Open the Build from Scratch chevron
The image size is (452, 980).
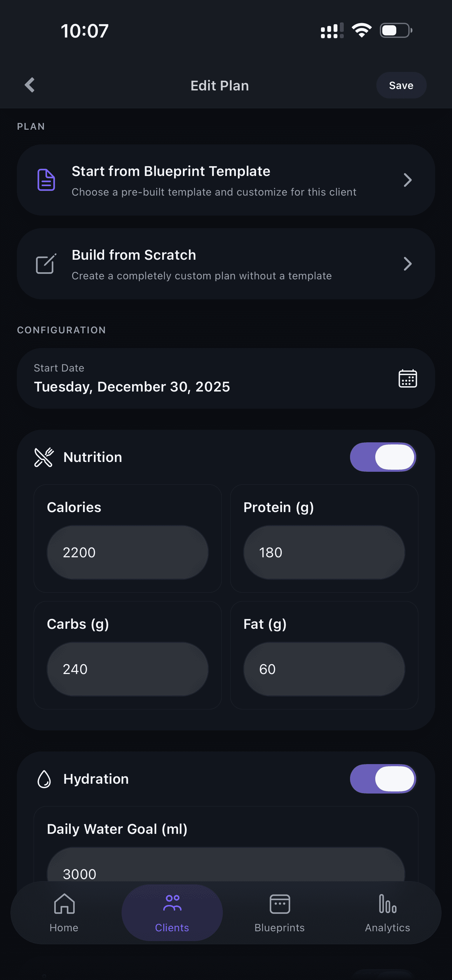coord(407,264)
